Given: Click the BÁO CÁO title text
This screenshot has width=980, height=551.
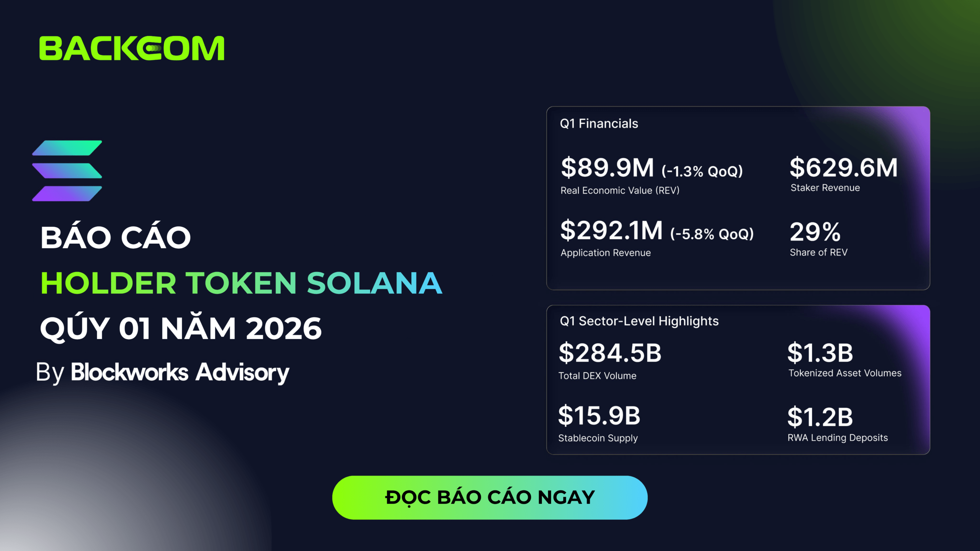Looking at the screenshot, I should [116, 237].
